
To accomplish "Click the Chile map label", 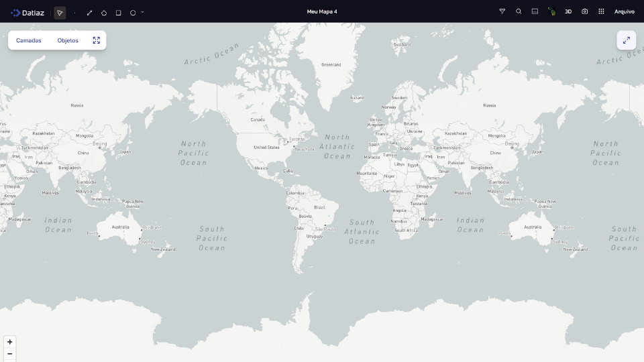I will tap(299, 228).
